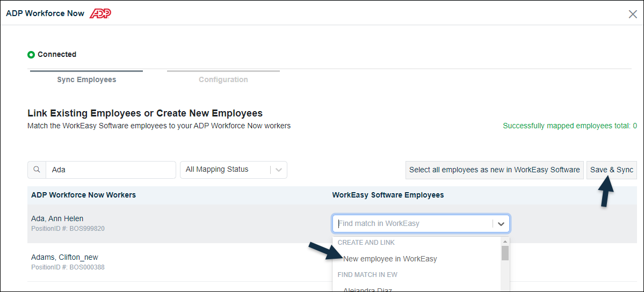Image resolution: width=644 pixels, height=292 pixels.
Task: Close the ADP Workforce Now dialog
Action: coord(633,14)
